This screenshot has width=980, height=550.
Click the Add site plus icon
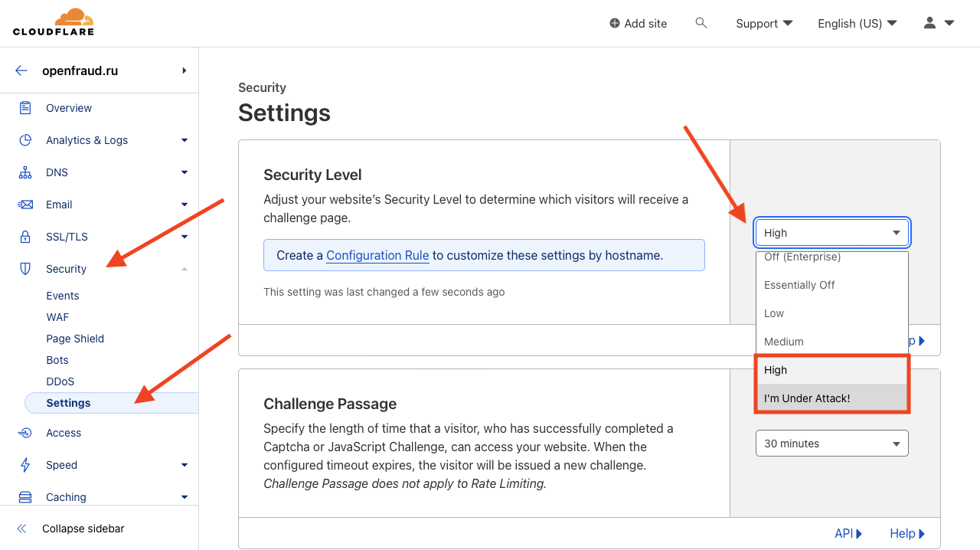coord(614,24)
